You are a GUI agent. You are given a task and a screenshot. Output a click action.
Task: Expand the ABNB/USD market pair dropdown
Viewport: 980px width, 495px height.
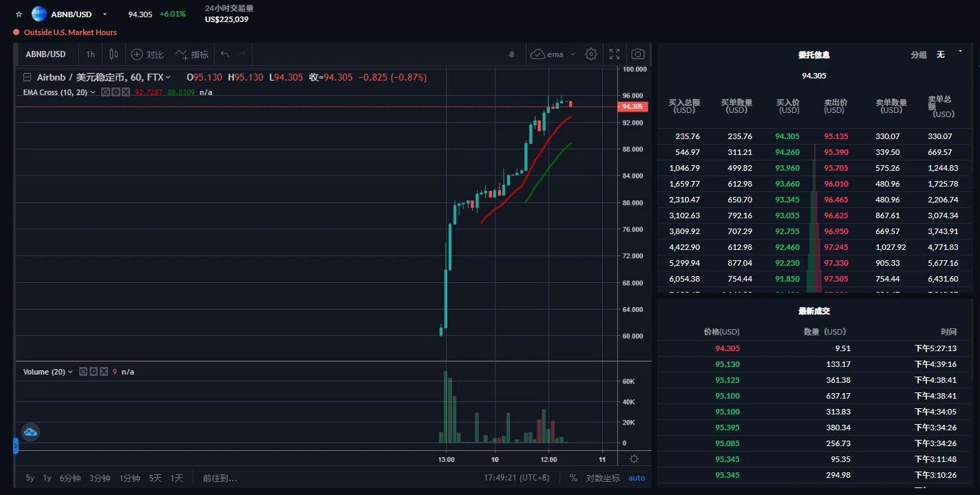coord(105,14)
